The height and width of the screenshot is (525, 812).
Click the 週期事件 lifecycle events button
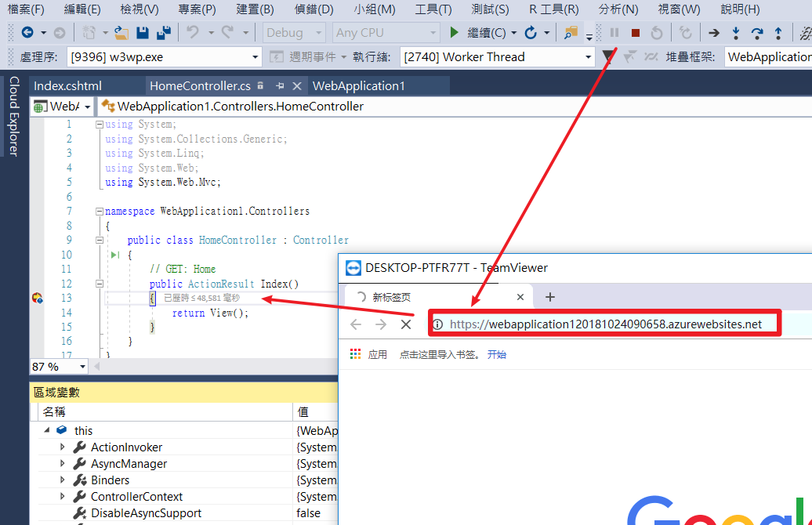[307, 56]
